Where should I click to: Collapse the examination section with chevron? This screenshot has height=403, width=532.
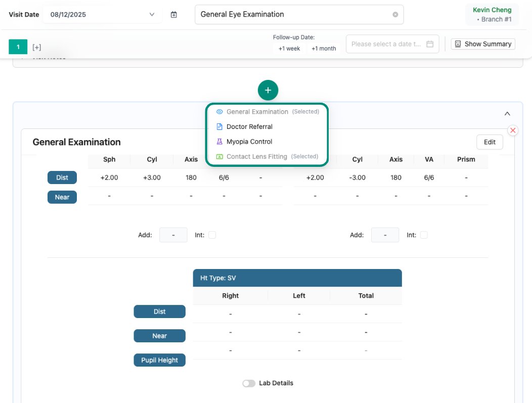click(507, 114)
